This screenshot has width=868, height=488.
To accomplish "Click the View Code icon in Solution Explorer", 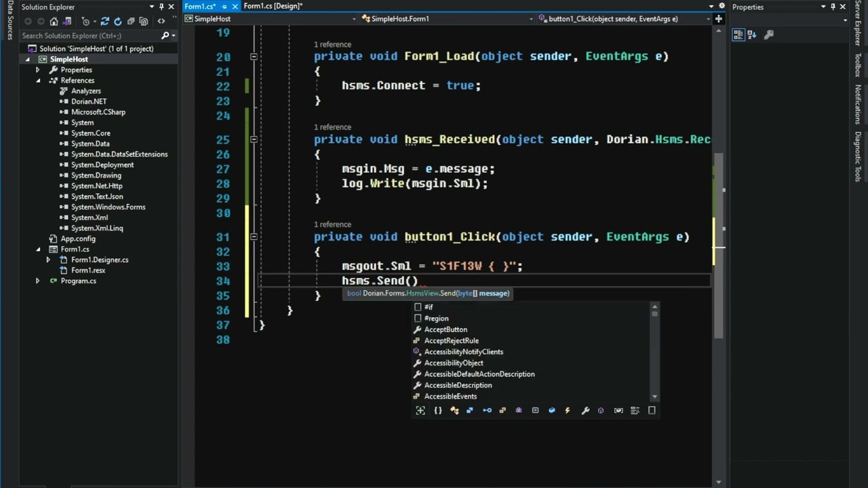I will click(161, 21).
